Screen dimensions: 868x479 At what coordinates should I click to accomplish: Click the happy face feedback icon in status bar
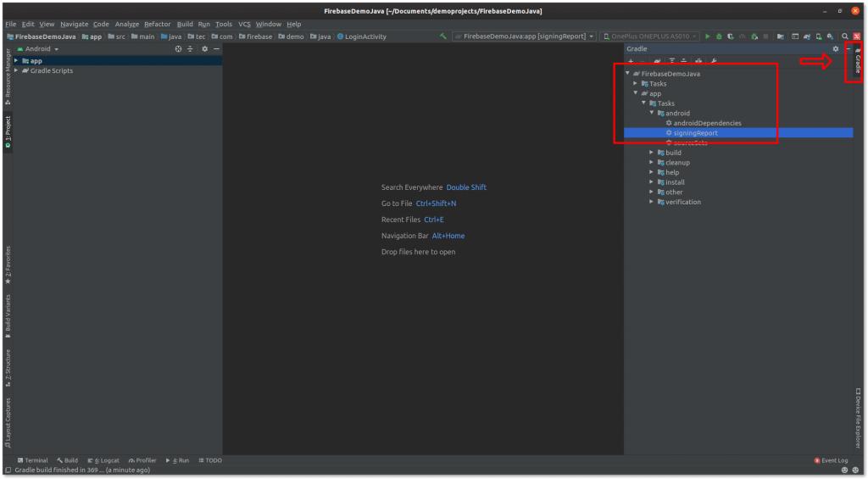[x=845, y=471]
